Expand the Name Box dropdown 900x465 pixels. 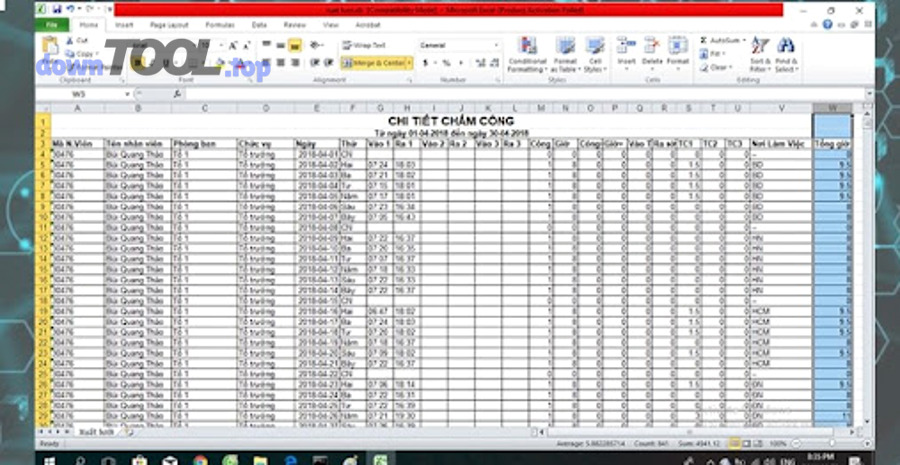[x=127, y=94]
